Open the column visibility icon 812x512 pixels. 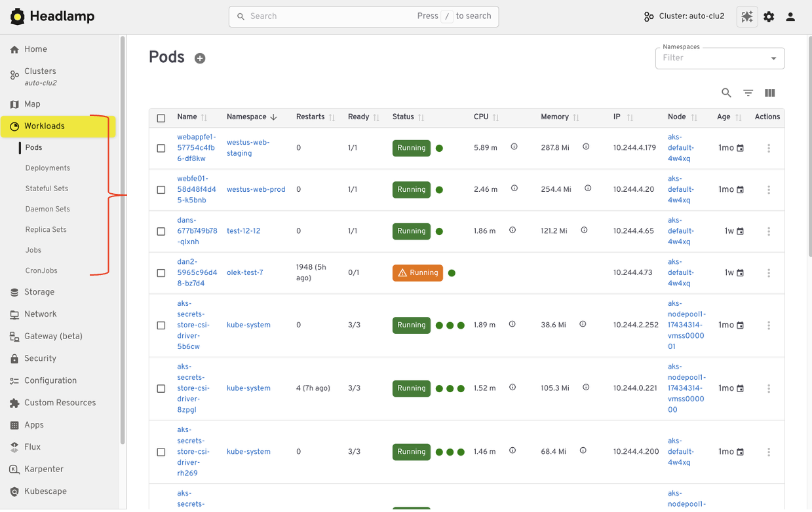[769, 92]
